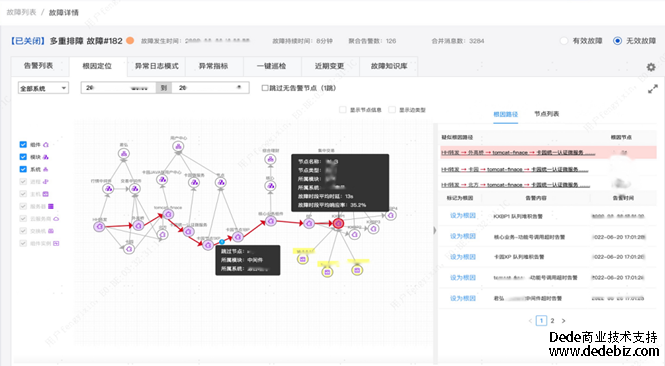Screen dimensions: 665x366
Task: Click page 1 button in pagination
Action: pos(541,321)
